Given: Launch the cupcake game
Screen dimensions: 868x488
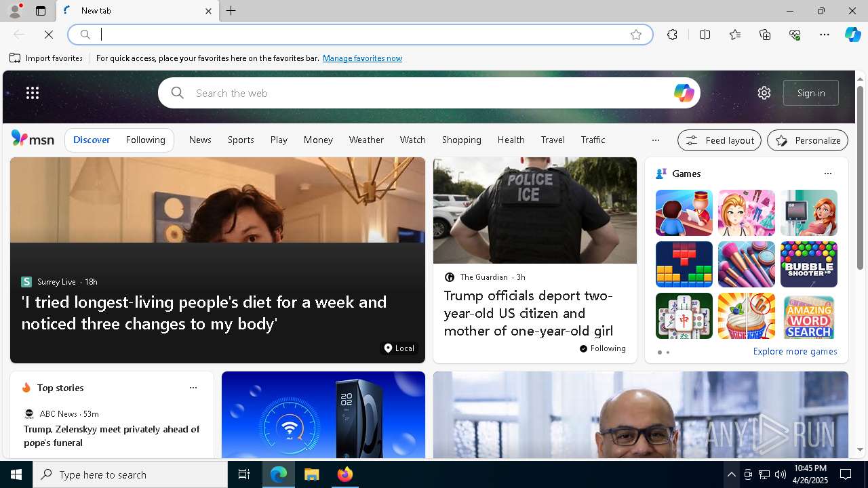Looking at the screenshot, I should [746, 316].
